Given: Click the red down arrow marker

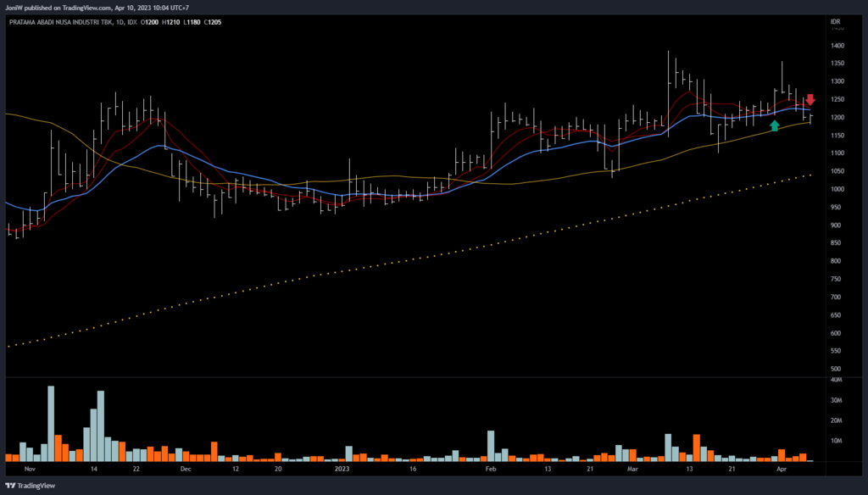Looking at the screenshot, I should 810,100.
